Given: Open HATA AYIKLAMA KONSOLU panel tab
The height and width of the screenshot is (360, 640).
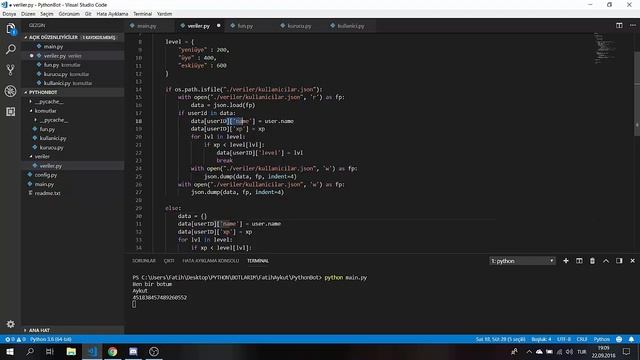Looking at the screenshot, I should pos(211,260).
